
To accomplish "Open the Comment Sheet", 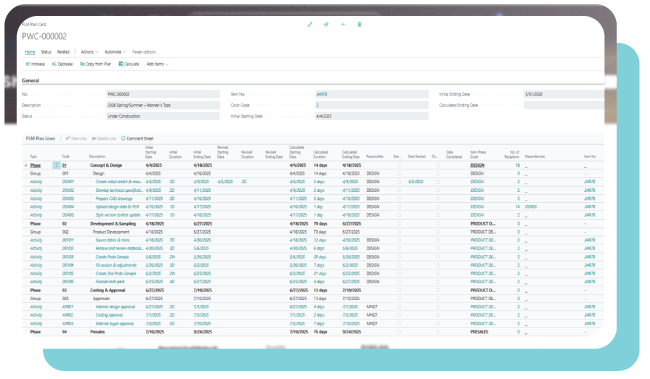I will point(137,138).
